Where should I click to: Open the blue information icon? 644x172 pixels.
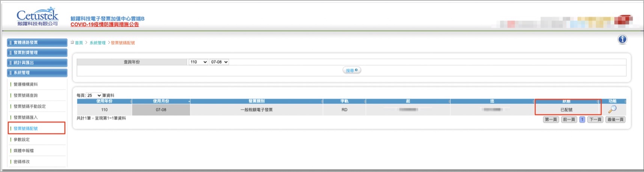[622, 39]
